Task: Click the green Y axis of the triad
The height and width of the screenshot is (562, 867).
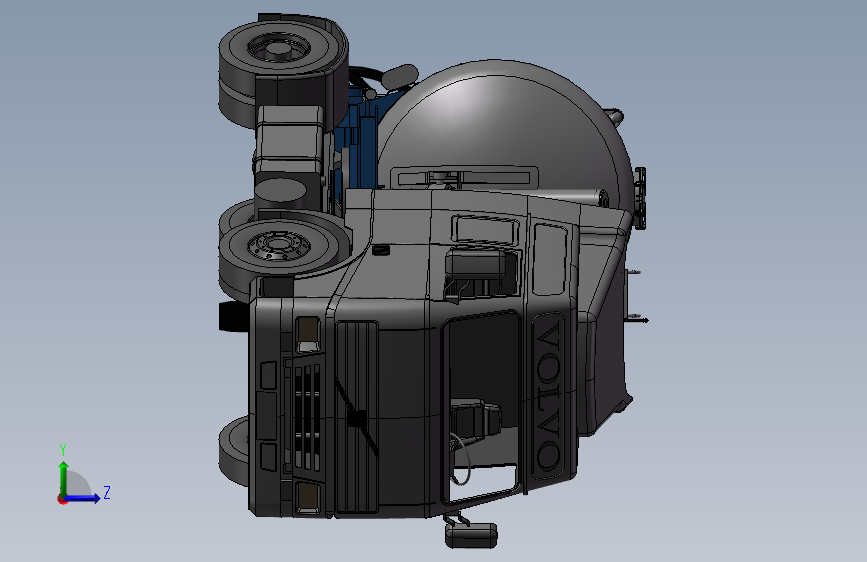Action: (x=64, y=479)
